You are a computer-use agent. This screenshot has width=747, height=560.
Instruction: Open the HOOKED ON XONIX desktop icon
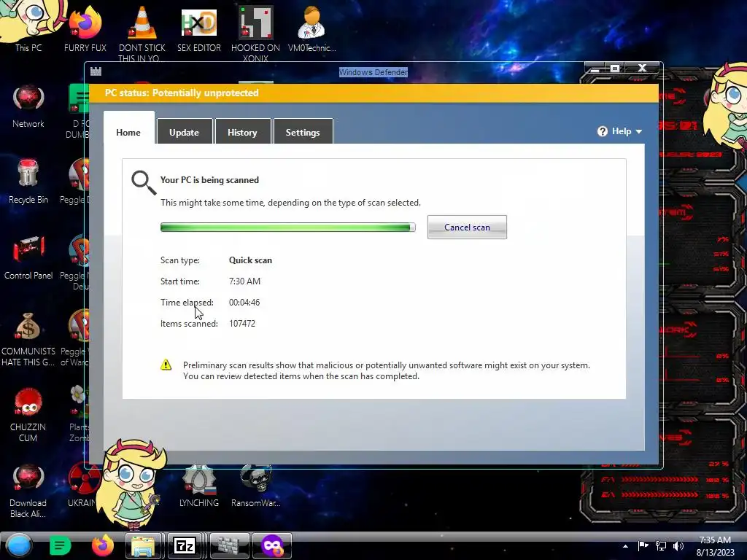click(x=255, y=32)
